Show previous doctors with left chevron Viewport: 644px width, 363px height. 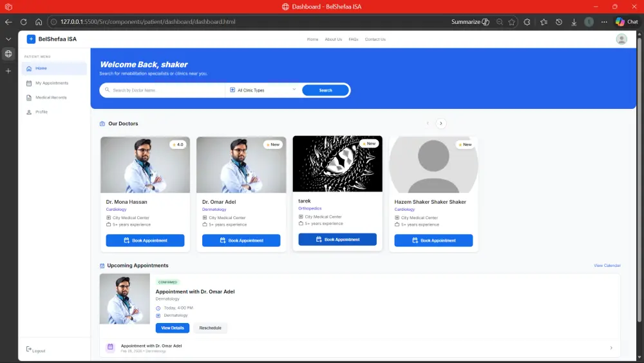428,123
